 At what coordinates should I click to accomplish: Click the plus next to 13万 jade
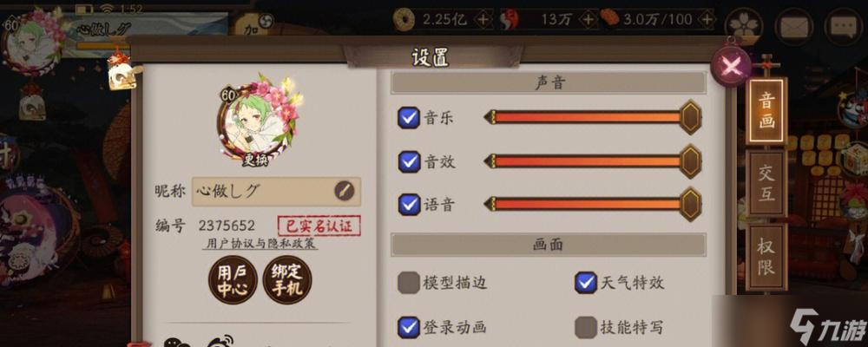589,19
